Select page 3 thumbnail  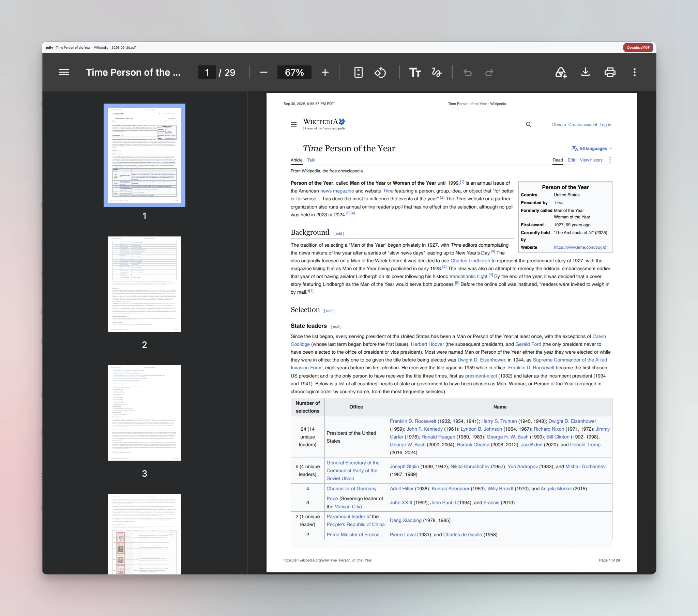145,413
